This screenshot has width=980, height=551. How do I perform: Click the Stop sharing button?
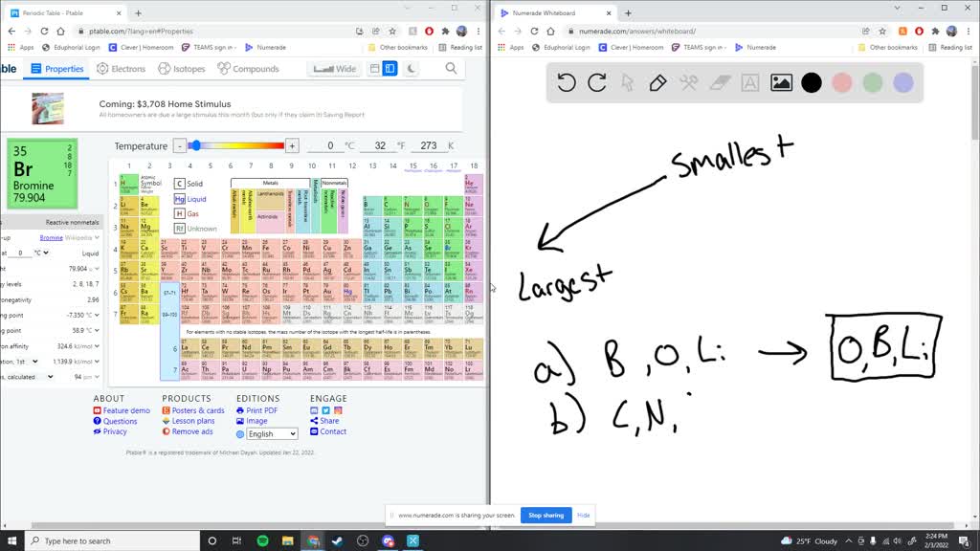pyautogui.click(x=546, y=515)
